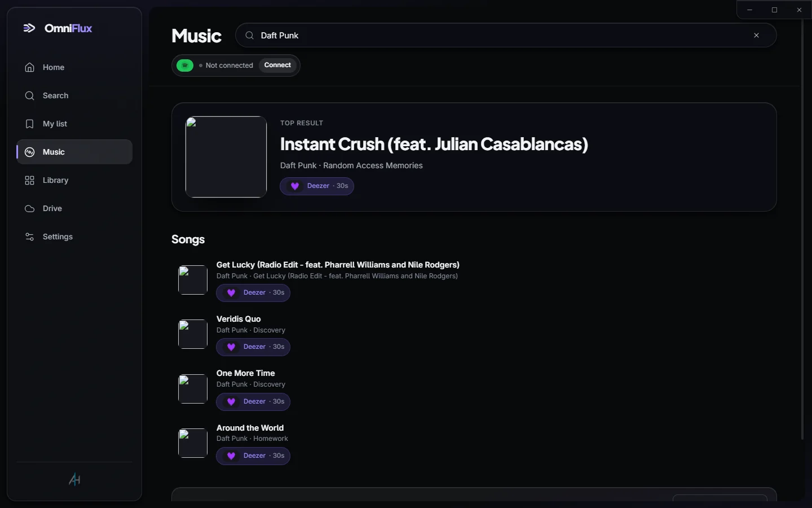The height and width of the screenshot is (508, 812).
Task: Close the OmniFlux window
Action: (x=799, y=10)
